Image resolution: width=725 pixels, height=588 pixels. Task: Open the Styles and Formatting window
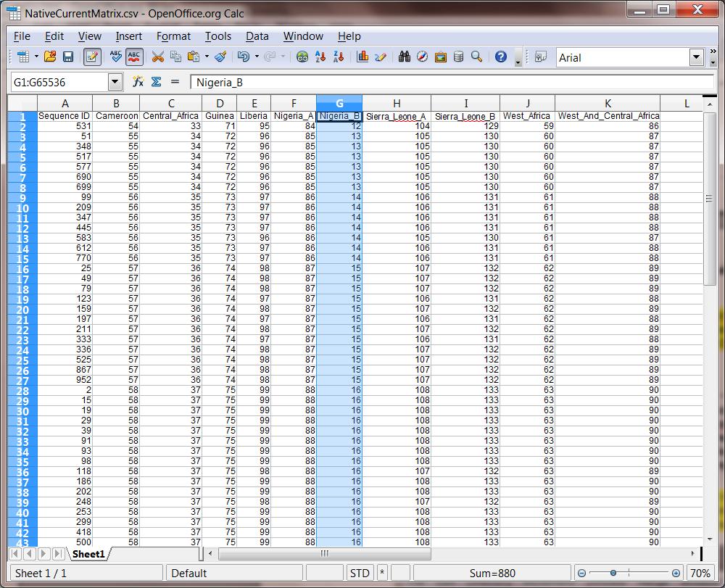pyautogui.click(x=541, y=57)
